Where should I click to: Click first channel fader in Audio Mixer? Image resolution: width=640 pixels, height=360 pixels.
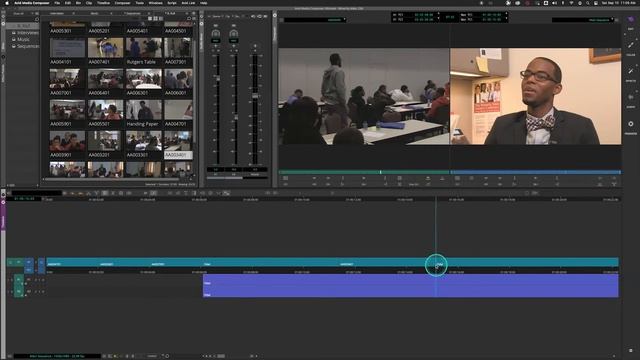(218, 78)
